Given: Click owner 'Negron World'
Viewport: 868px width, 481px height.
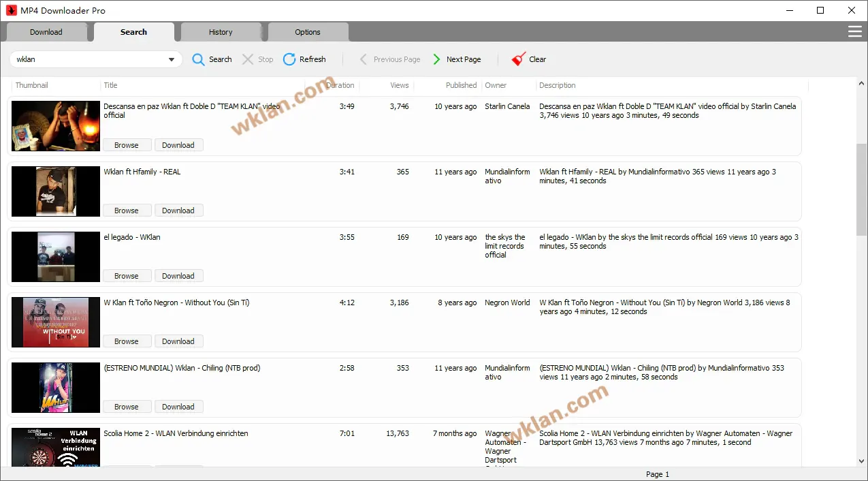Looking at the screenshot, I should [507, 302].
